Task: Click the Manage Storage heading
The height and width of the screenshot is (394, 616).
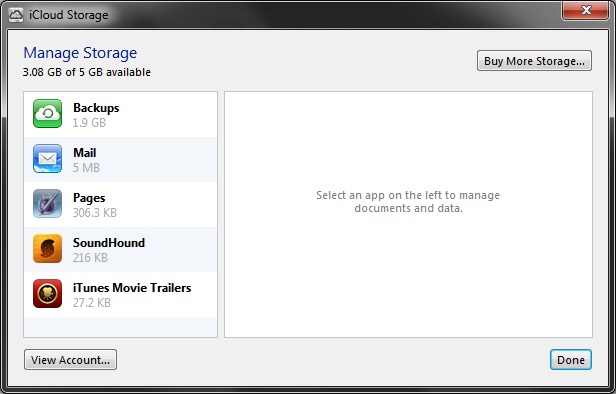Action: [x=80, y=53]
